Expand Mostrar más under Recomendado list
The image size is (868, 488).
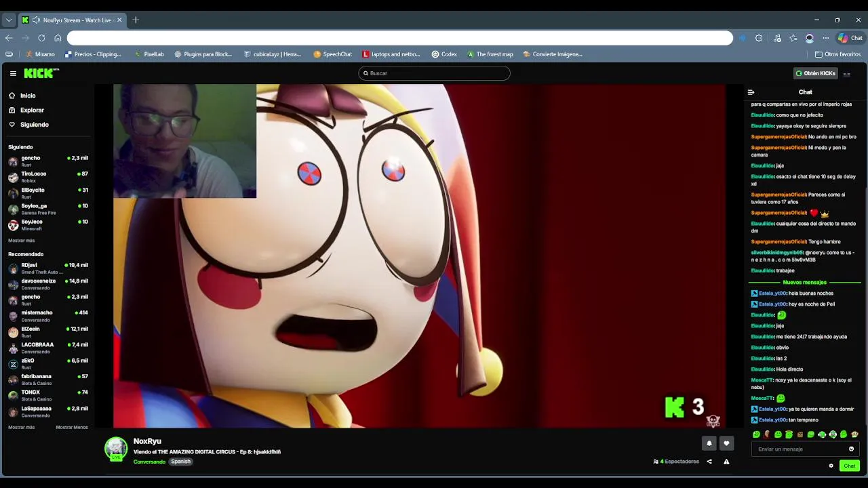coord(21,428)
